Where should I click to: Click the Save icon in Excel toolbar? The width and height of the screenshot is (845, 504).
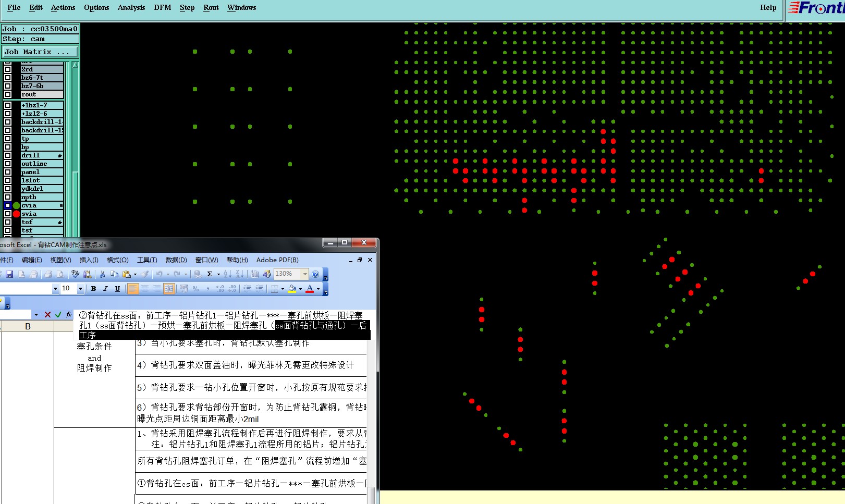(x=9, y=274)
